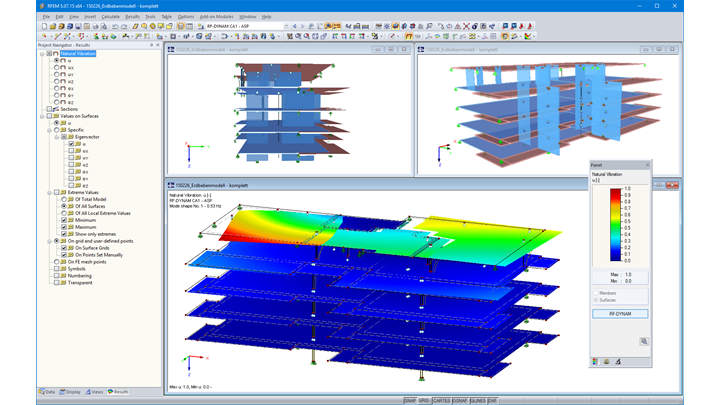Toggle Show only extremes checkbox
Image resolution: width=720 pixels, height=405 pixels.
(64, 234)
